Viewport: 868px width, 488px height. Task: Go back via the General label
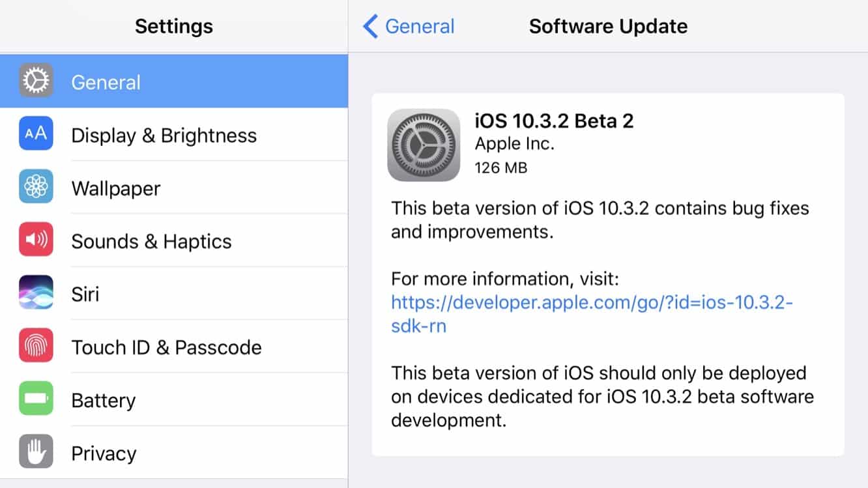(x=420, y=27)
